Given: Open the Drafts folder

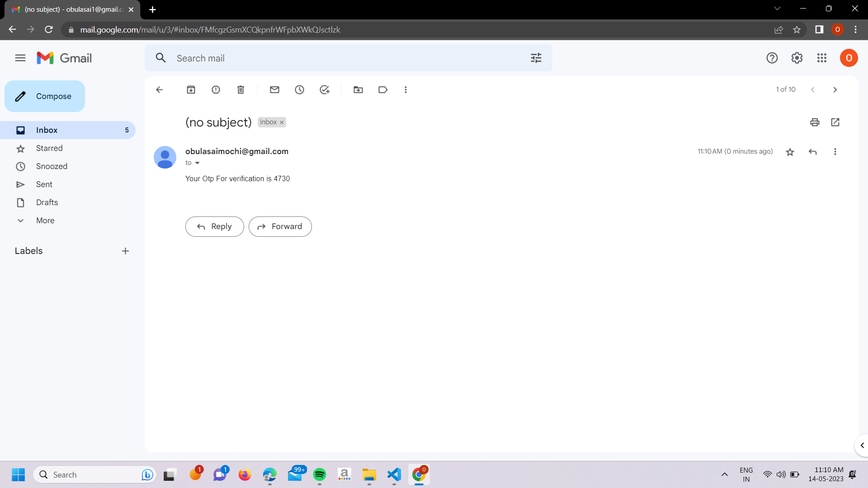Looking at the screenshot, I should tap(47, 202).
